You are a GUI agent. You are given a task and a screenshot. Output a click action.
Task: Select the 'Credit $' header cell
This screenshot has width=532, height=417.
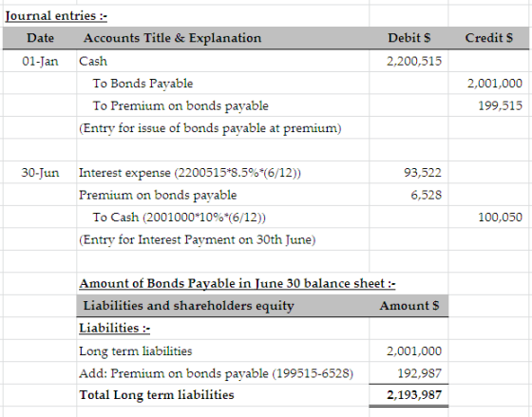(489, 38)
